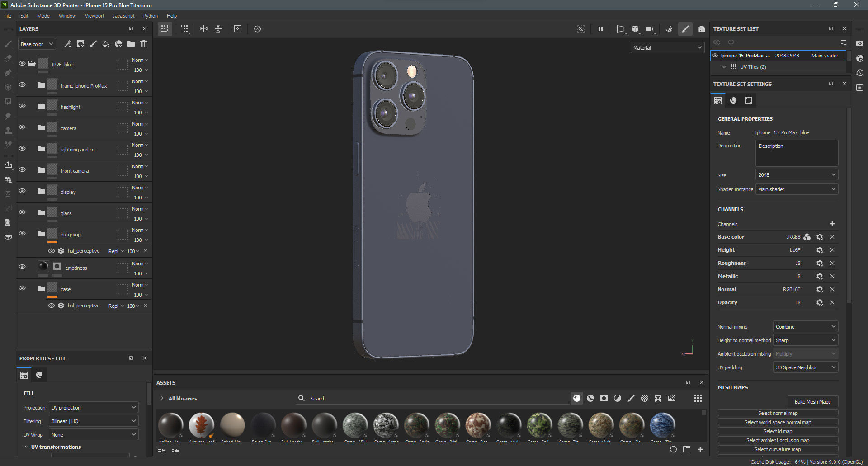Click Select ambient occlusion map button
This screenshot has width=868, height=466.
778,440
